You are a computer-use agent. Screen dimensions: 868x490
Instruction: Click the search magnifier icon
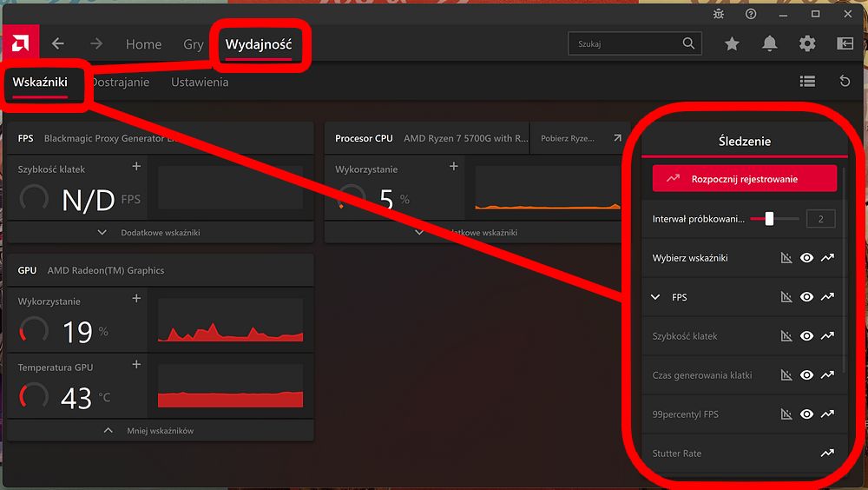coord(688,43)
